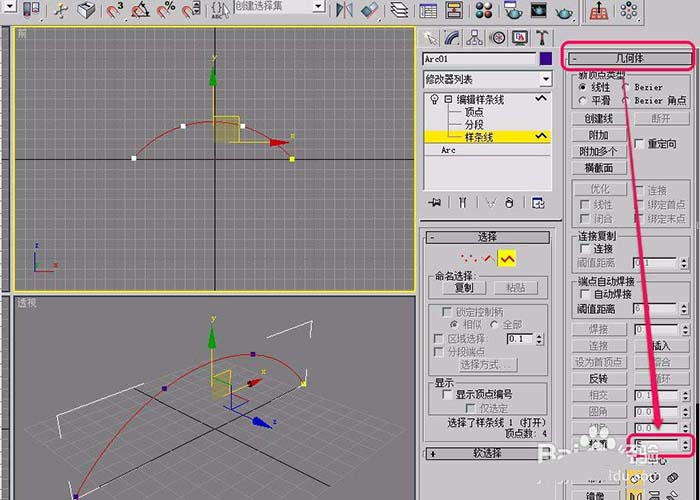The width and height of the screenshot is (700, 500).
Task: Click the 附加 button
Action: (598, 135)
